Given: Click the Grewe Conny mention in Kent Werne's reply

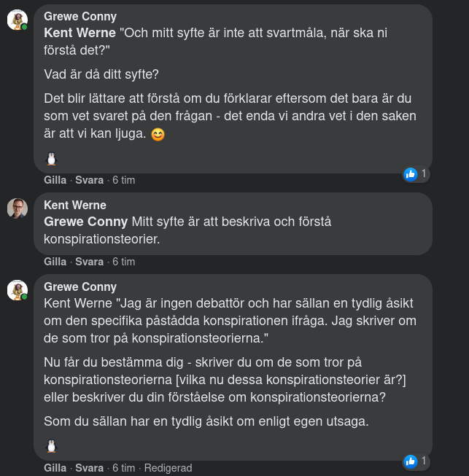Looking at the screenshot, I should click(x=86, y=222).
